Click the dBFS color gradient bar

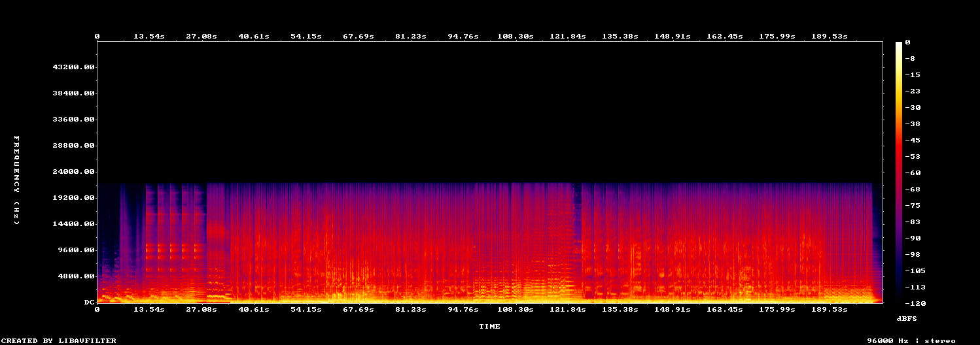click(x=899, y=172)
